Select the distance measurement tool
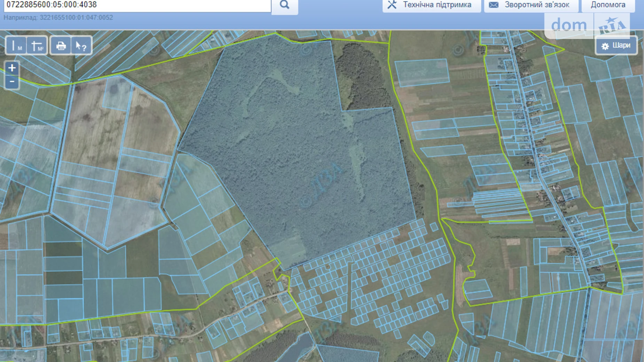This screenshot has height=362, width=644. point(16,46)
